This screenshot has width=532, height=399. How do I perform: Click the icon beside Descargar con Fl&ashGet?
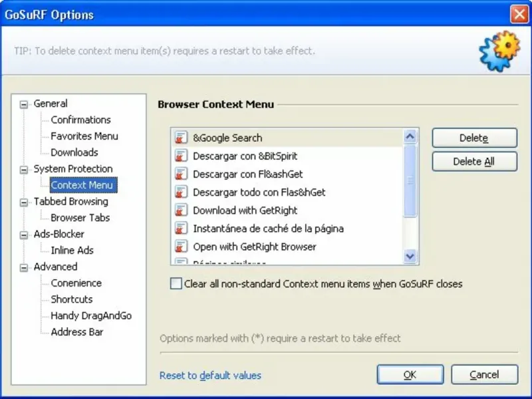[180, 174]
